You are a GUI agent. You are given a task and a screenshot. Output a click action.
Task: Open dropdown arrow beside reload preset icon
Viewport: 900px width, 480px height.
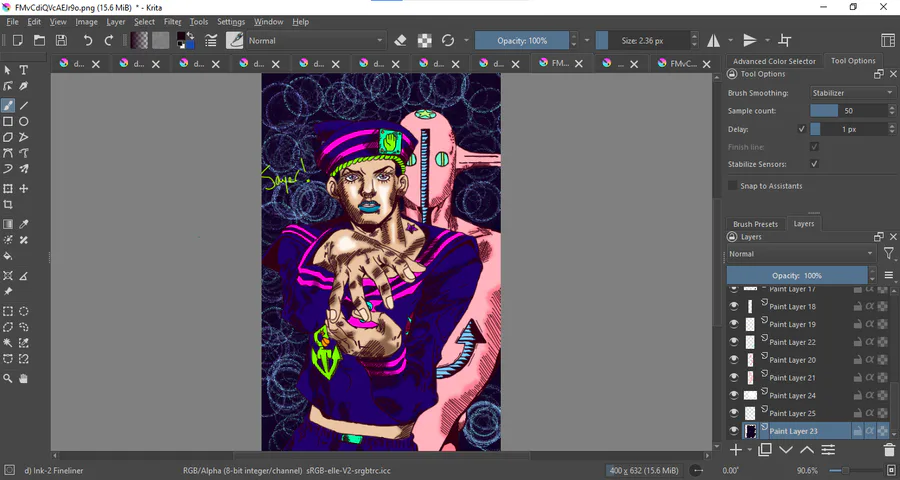(466, 40)
